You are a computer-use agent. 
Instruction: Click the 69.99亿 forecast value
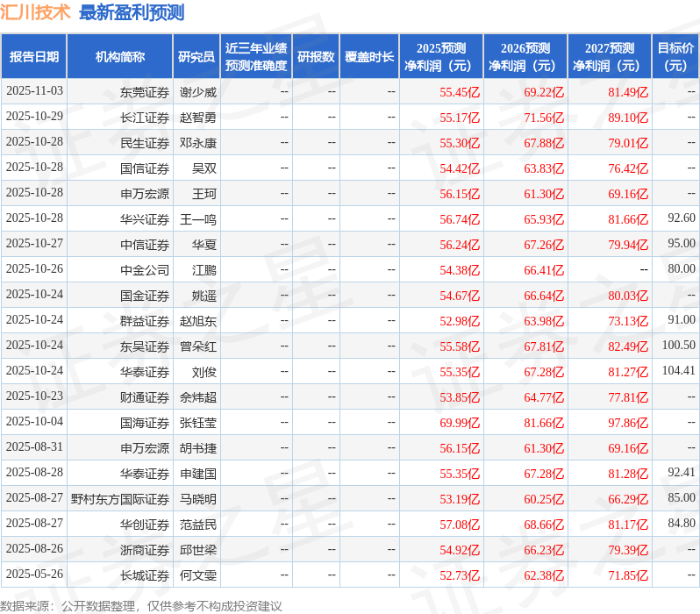[x=460, y=424]
